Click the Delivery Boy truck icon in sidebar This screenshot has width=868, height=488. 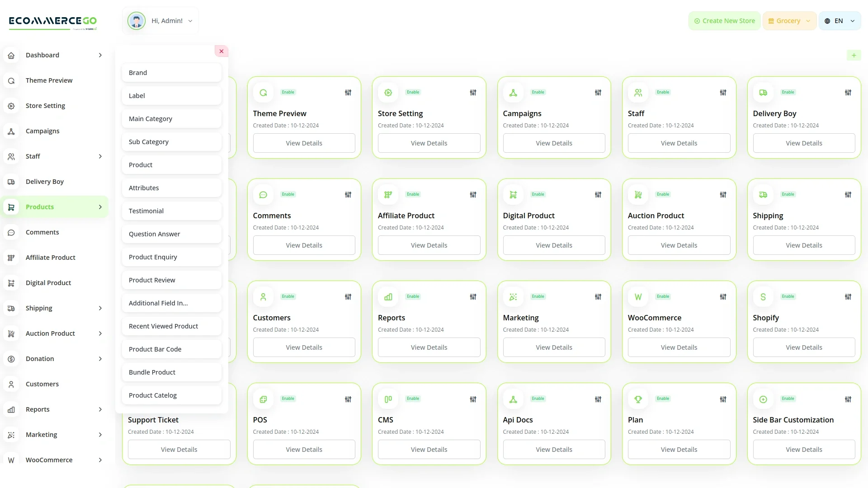tap(11, 182)
